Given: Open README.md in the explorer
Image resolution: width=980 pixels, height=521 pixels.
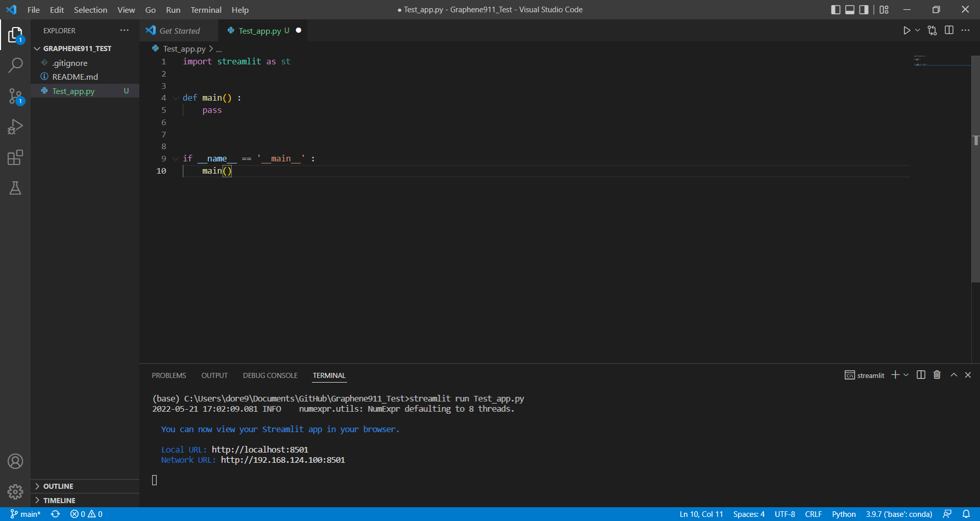Looking at the screenshot, I should tap(85, 77).
